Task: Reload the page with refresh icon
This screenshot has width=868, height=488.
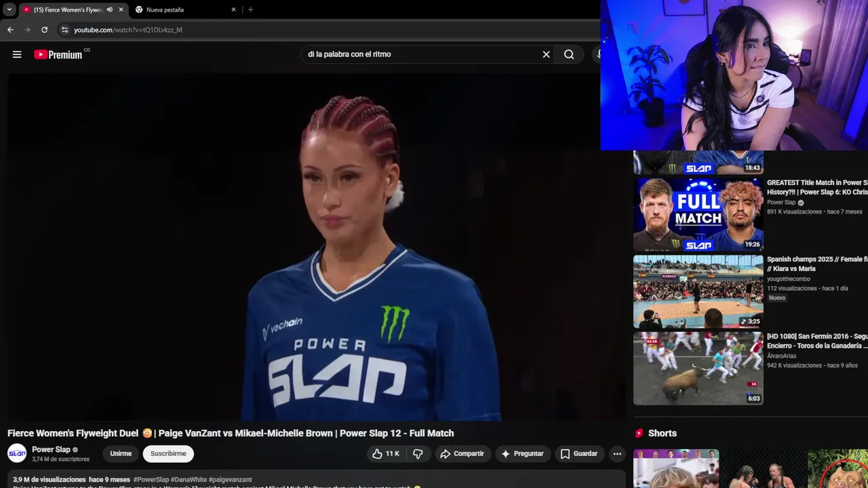Action: (44, 30)
